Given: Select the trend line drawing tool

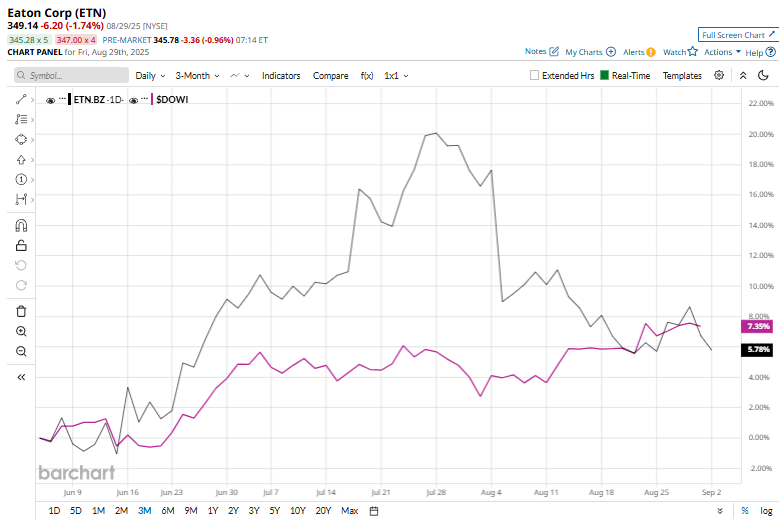Looking at the screenshot, I should point(21,100).
